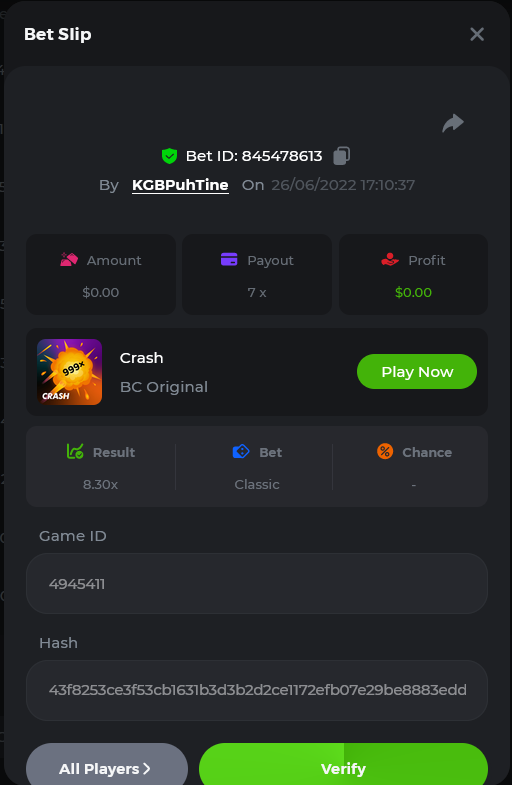Click the Crash game title text

coord(142,358)
